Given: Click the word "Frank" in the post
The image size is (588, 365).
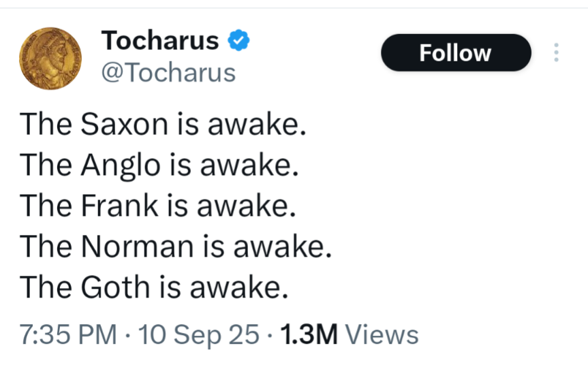Looking at the screenshot, I should [120, 206].
